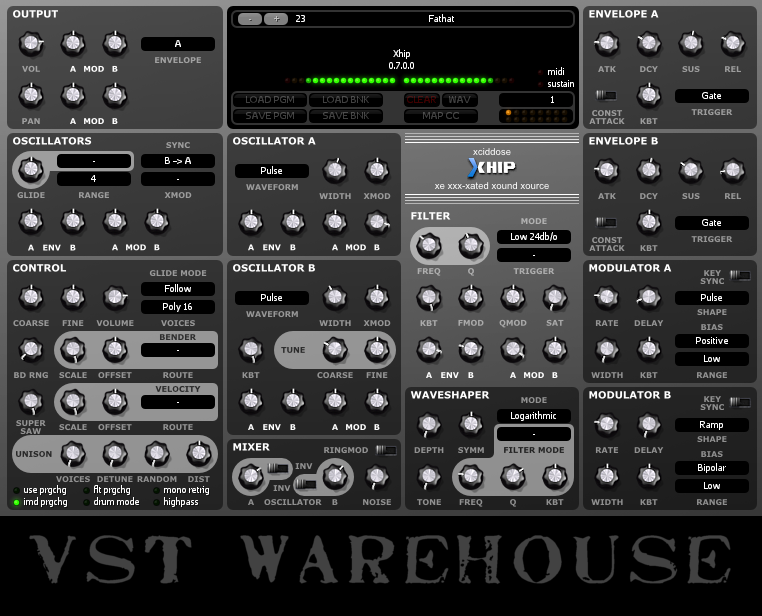
Task: Open VOICES dropdown showing Poly 16
Action: tap(178, 307)
